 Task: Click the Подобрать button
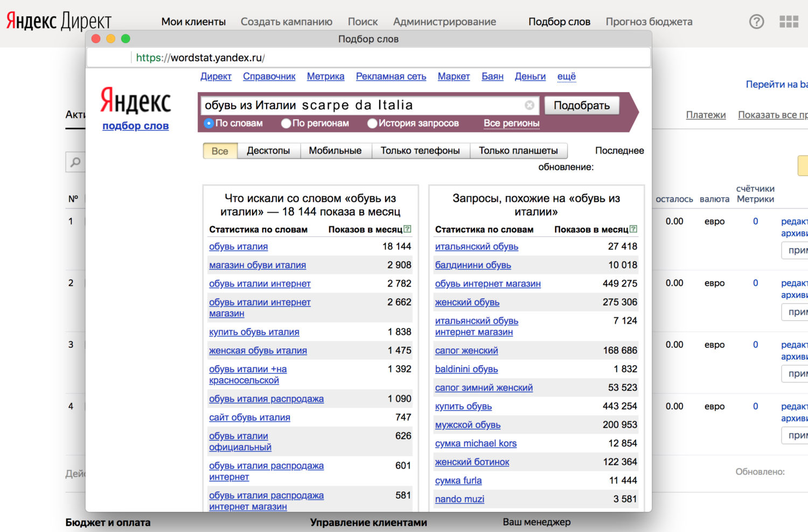pos(582,106)
